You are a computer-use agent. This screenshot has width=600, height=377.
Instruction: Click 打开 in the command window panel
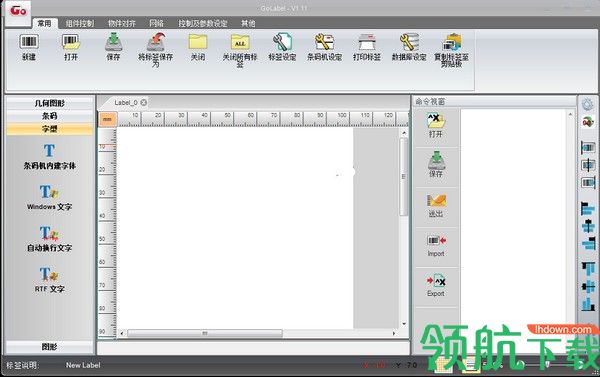pos(436,125)
